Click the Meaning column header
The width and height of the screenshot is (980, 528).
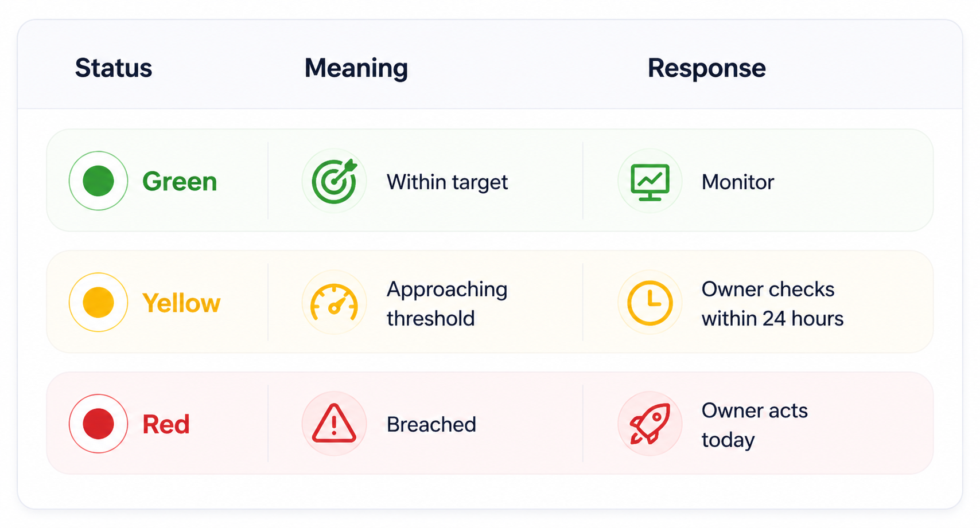pos(356,68)
